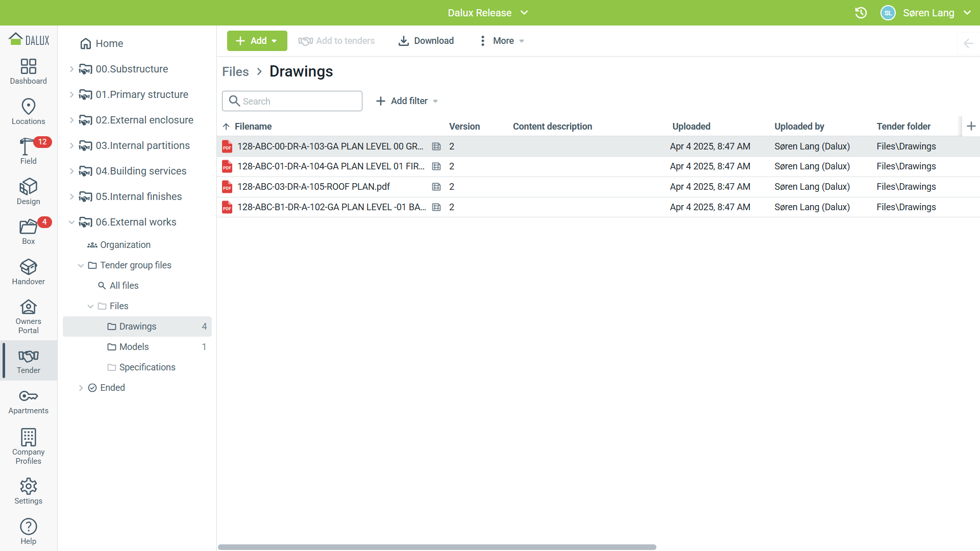Open the Handover module
The width and height of the screenshot is (980, 551).
pyautogui.click(x=29, y=272)
